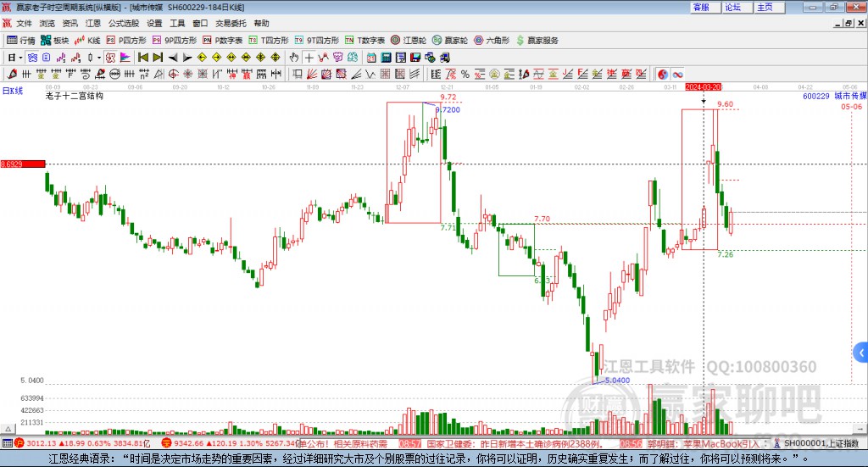The height and width of the screenshot is (467, 868).
Task: Open the 赢家轮 wheel tool
Action: coord(450,41)
